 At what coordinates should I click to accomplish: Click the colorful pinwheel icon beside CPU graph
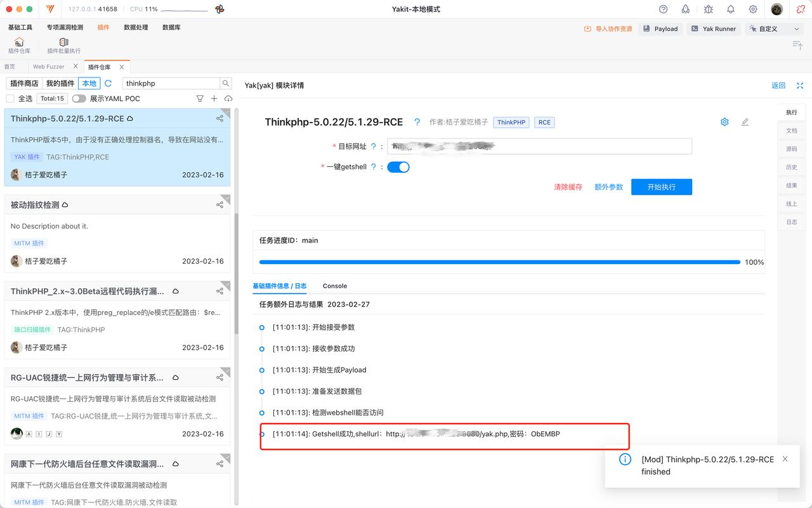point(219,10)
